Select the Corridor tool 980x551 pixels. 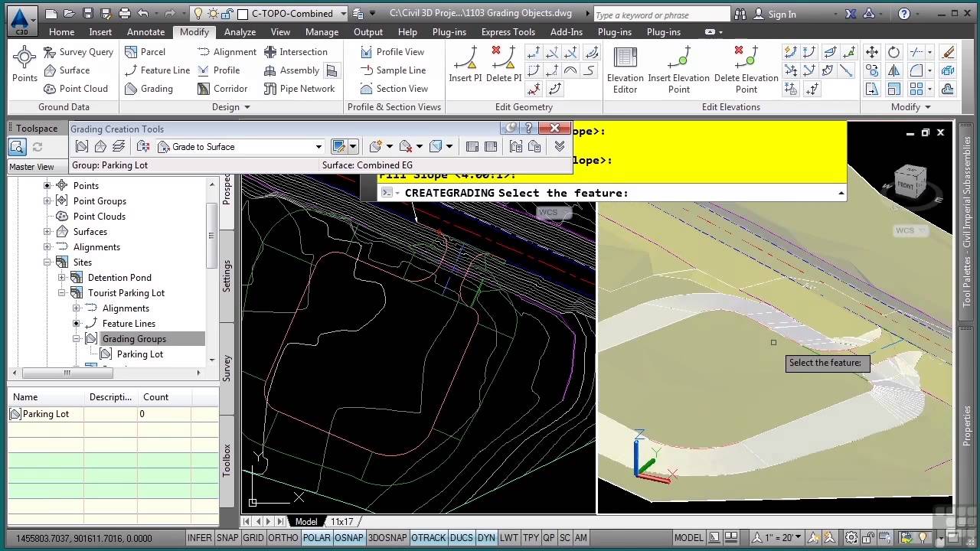click(x=222, y=89)
